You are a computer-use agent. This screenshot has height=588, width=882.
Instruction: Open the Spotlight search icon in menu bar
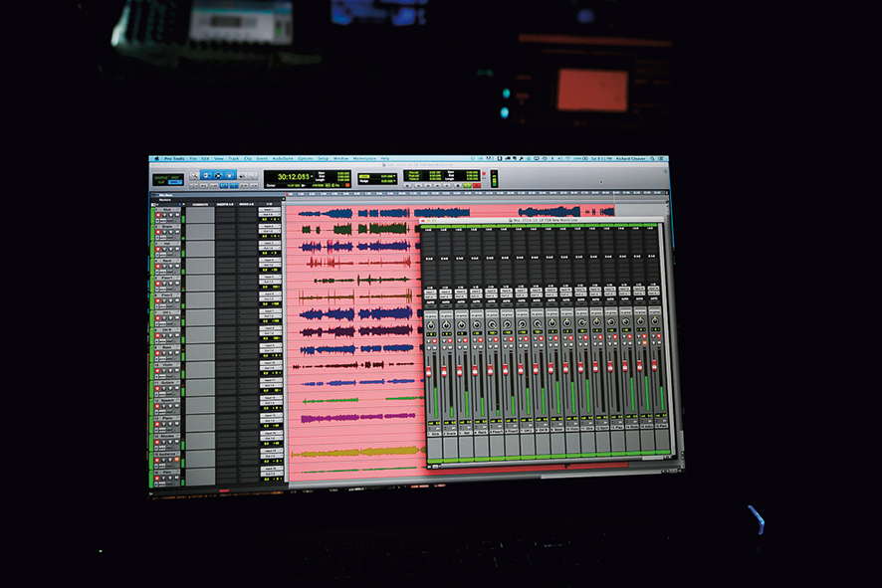(652, 159)
